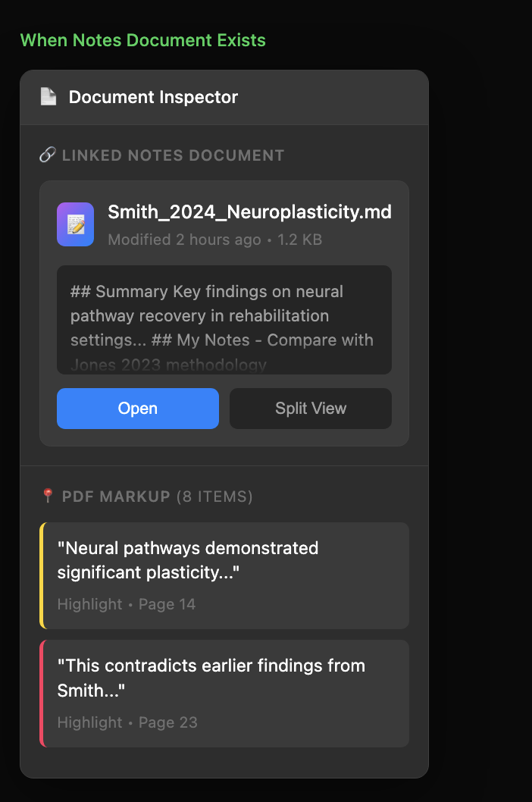Click the red color bar on second highlight
The height and width of the screenshot is (802, 532).
(42, 694)
